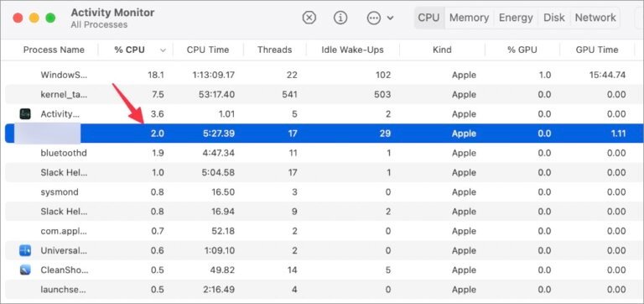The image size is (644, 304).
Task: Click CPU time 53:17.40
Action: click(x=216, y=94)
